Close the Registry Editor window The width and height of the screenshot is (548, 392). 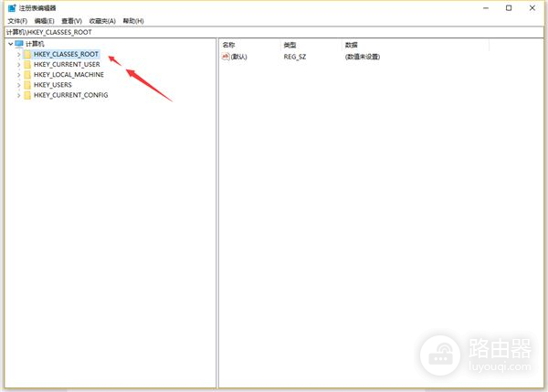532,8
